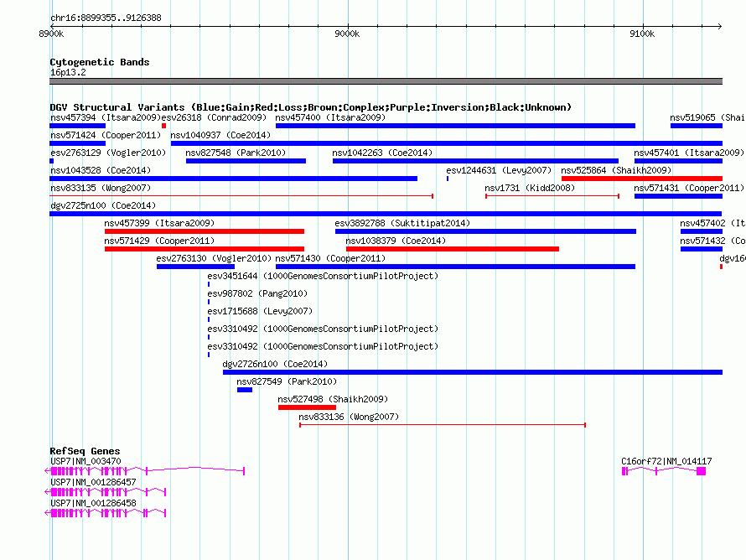Click the esv3892788 (Suktitipat2014) label
Screen dimensions: 746x560
pyautogui.click(x=402, y=223)
